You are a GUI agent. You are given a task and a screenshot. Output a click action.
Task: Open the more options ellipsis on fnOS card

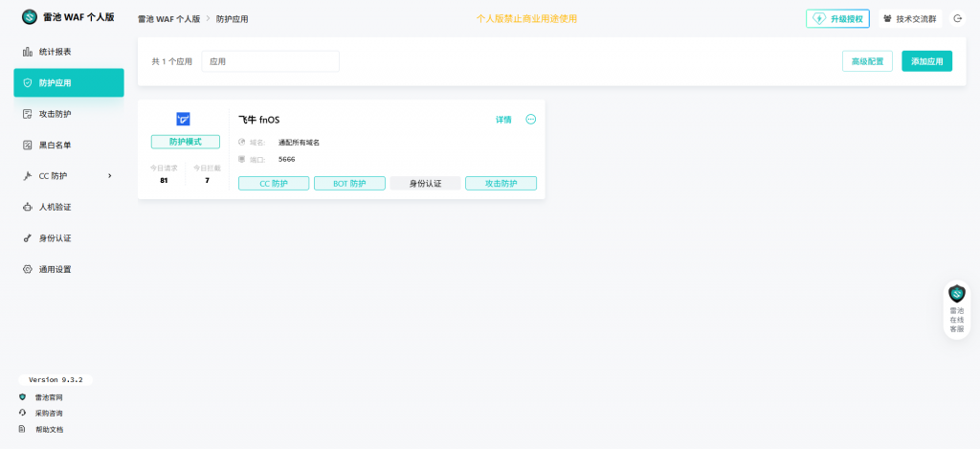[531, 120]
